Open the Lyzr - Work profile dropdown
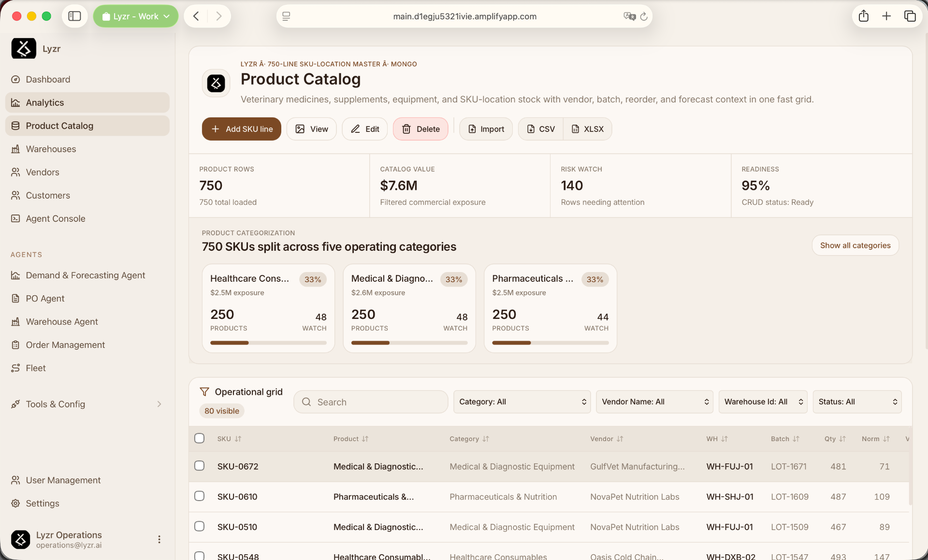This screenshot has width=928, height=560. (x=136, y=16)
